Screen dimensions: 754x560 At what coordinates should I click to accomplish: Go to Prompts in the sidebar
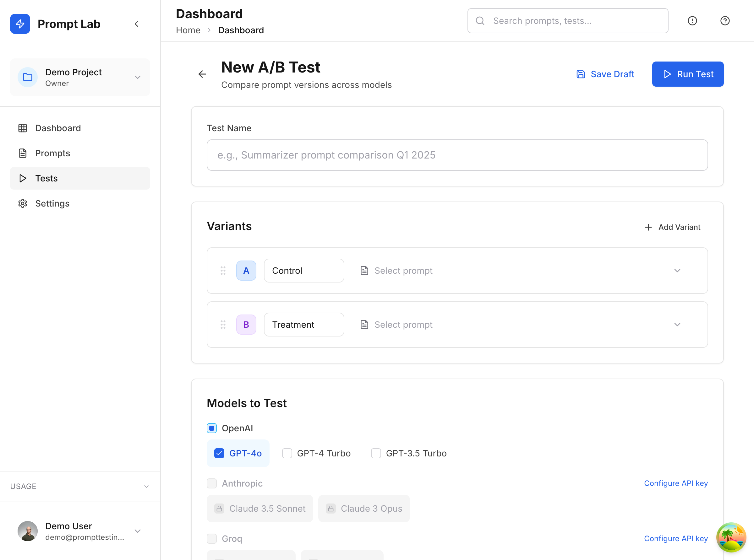click(52, 153)
